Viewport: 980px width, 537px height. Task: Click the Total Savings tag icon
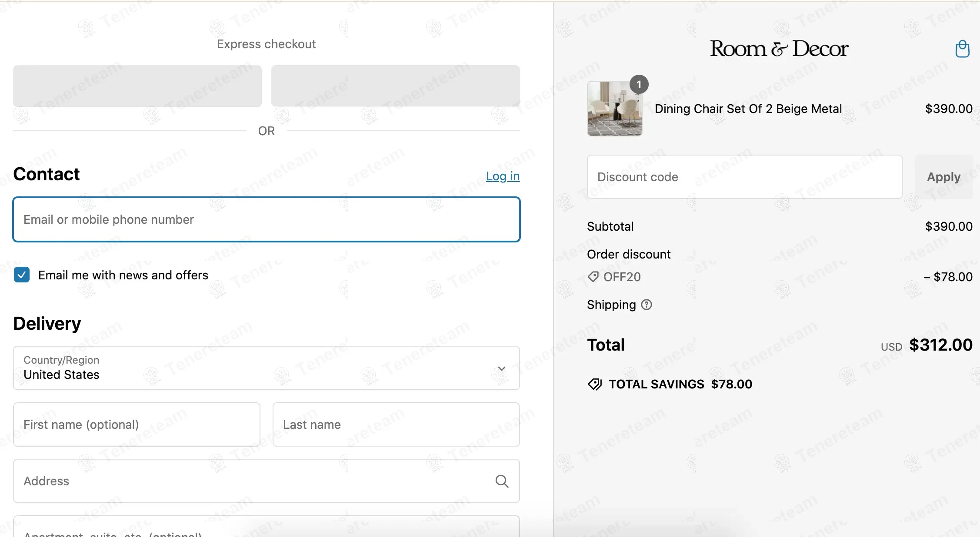click(x=594, y=384)
